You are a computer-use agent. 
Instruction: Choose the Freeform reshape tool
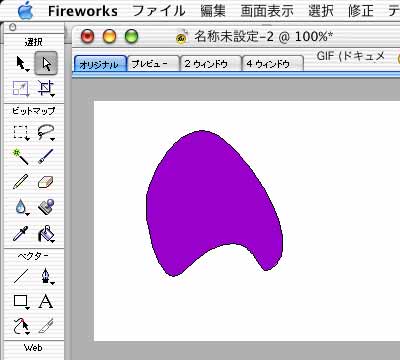21,326
